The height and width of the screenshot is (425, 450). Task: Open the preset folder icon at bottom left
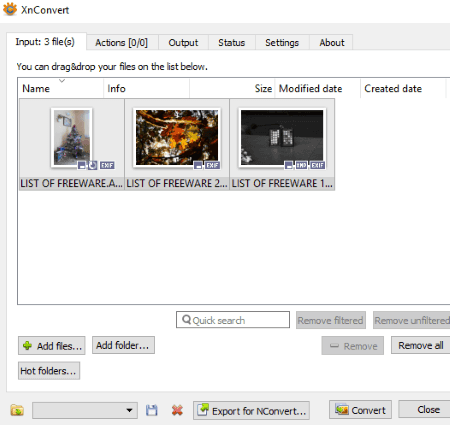tap(17, 410)
